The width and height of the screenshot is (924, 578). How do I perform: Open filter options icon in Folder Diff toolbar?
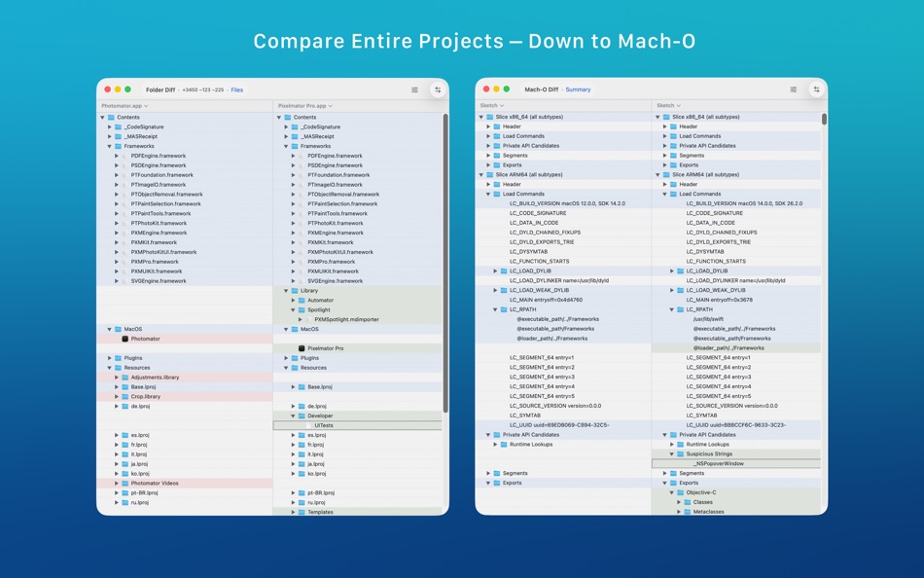click(x=414, y=90)
